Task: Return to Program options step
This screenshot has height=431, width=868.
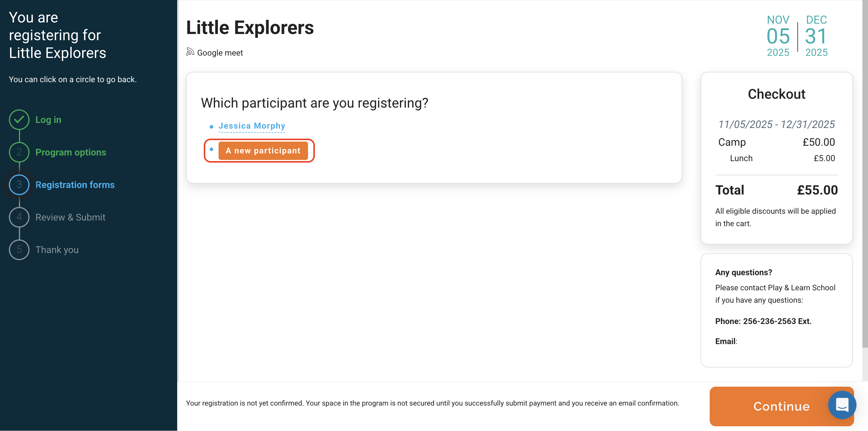Action: point(71,152)
